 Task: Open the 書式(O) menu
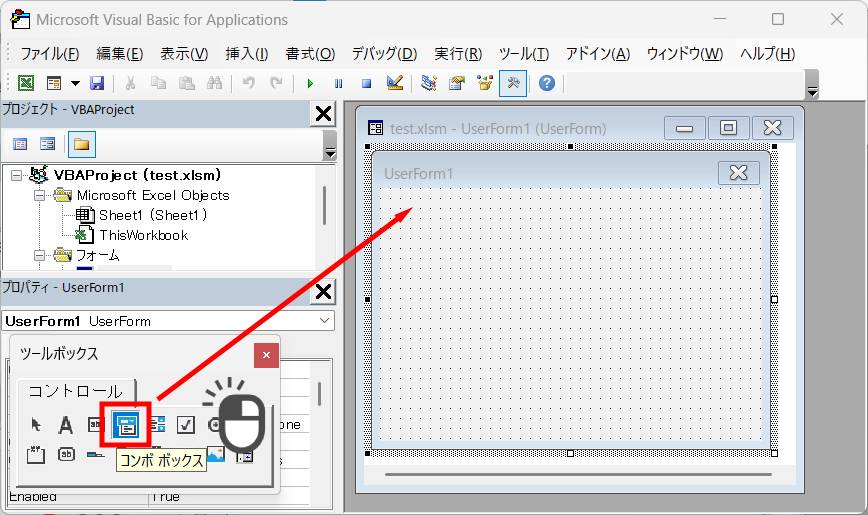pos(310,54)
